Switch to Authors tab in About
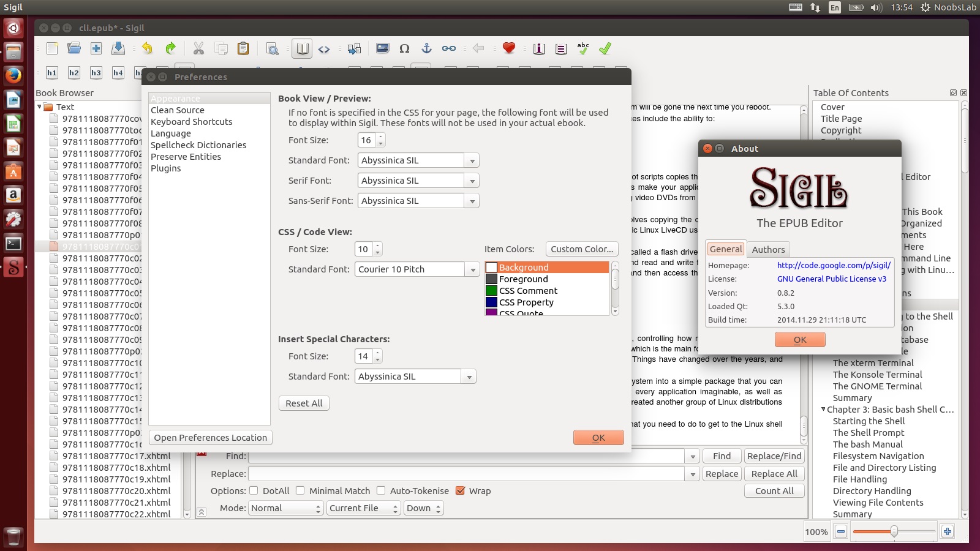 768,249
